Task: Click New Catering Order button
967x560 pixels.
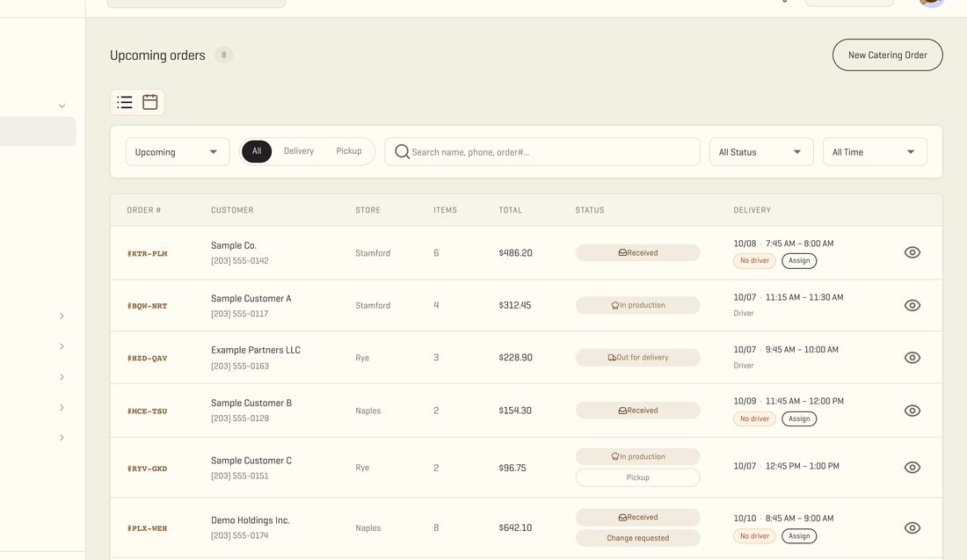Action: (x=888, y=55)
